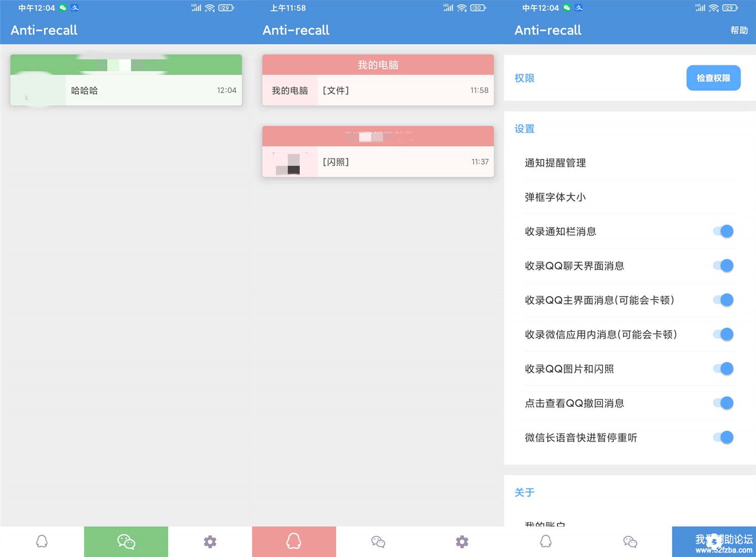
Task: Open the [闪照] flash photo message
Action: pyautogui.click(x=378, y=162)
